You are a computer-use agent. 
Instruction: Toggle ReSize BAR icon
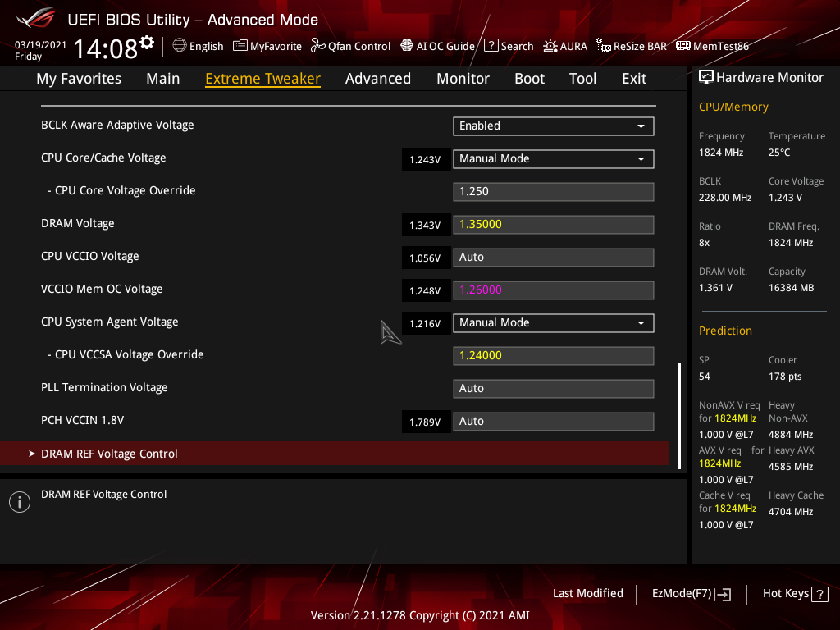tap(604, 46)
